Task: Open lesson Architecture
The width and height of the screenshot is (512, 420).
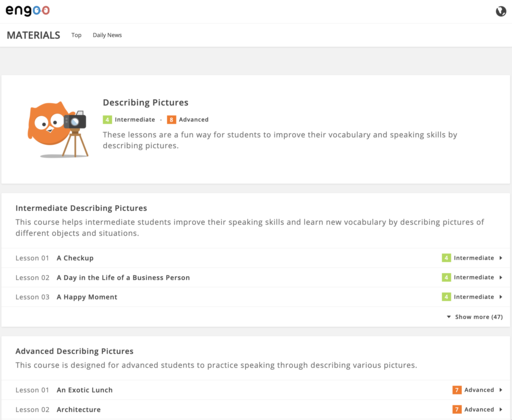Action: (78, 409)
